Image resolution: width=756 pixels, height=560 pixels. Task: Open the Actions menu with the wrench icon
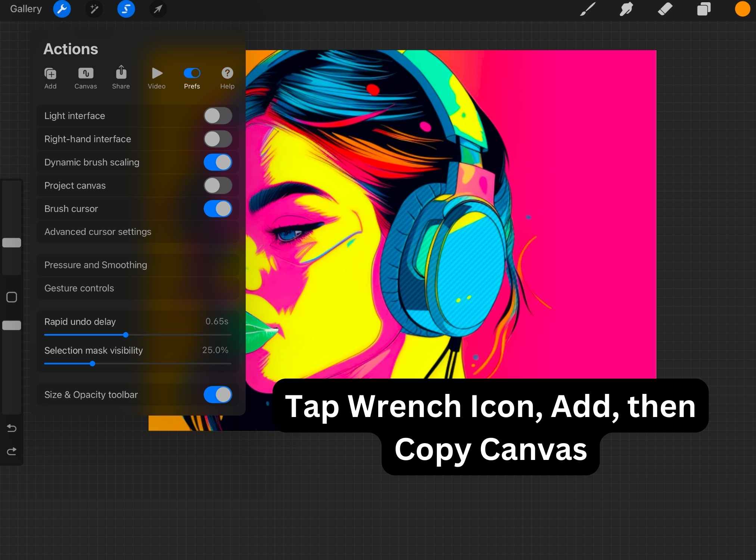point(62,9)
